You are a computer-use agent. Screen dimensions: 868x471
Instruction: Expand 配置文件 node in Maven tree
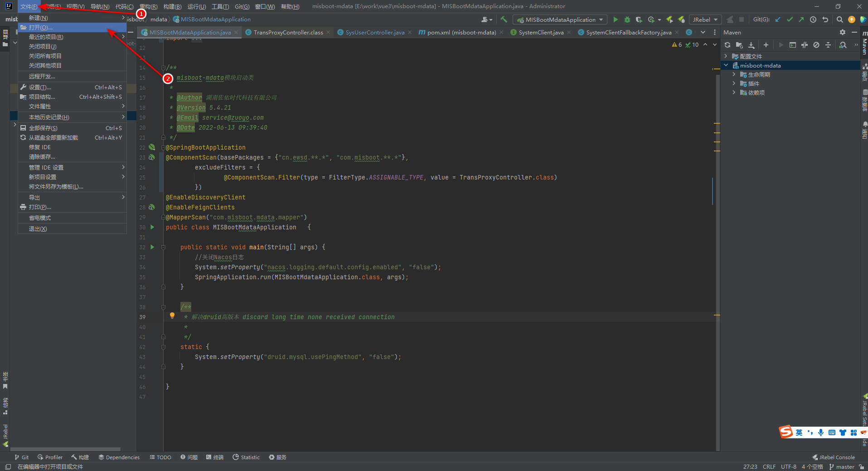[726, 56]
